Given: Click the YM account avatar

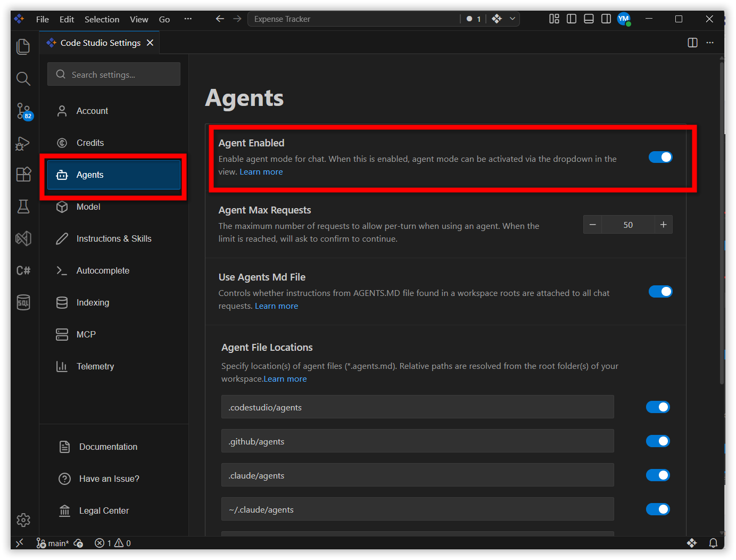Looking at the screenshot, I should coord(624,19).
